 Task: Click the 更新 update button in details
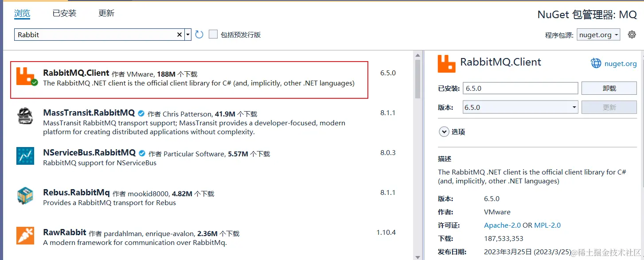609,107
